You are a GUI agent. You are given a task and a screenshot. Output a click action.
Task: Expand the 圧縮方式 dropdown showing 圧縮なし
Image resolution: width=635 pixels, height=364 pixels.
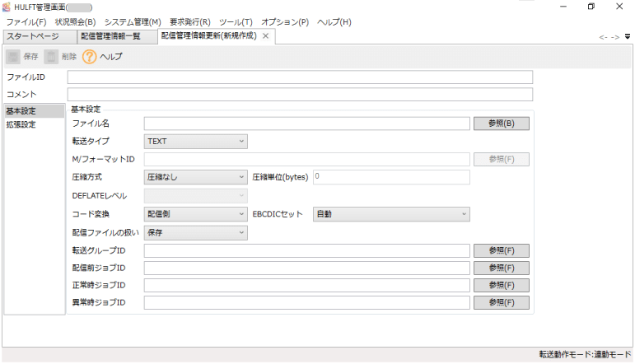tap(195, 177)
